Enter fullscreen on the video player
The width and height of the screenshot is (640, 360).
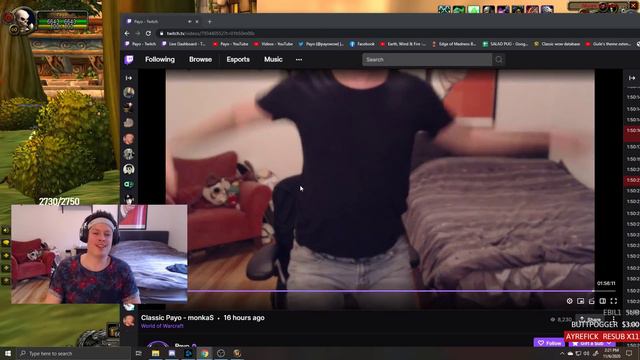613,301
